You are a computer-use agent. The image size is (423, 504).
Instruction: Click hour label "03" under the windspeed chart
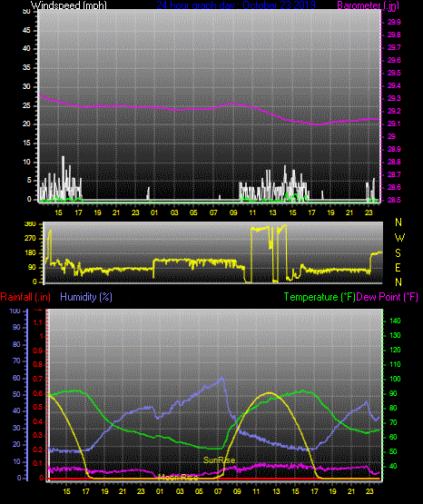(x=174, y=212)
